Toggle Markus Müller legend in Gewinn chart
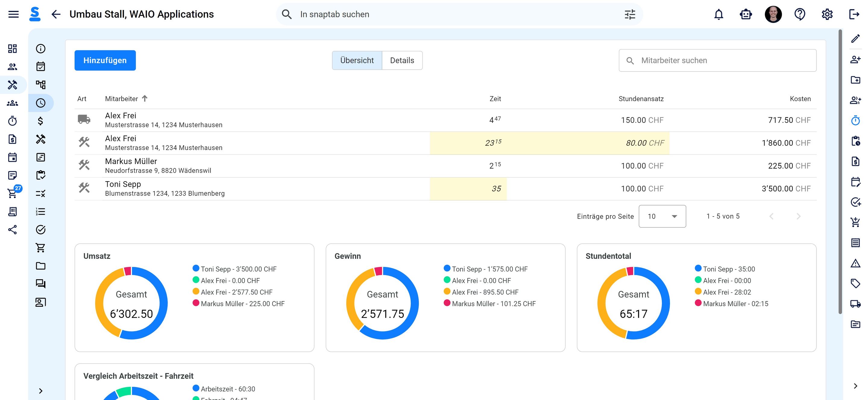This screenshot has width=868, height=400. pyautogui.click(x=489, y=303)
